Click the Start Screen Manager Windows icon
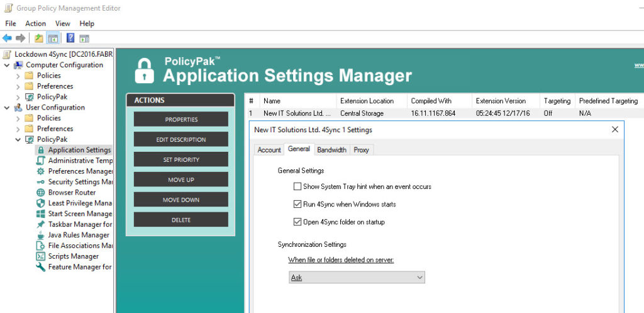This screenshot has height=313, width=644. pyautogui.click(x=40, y=214)
